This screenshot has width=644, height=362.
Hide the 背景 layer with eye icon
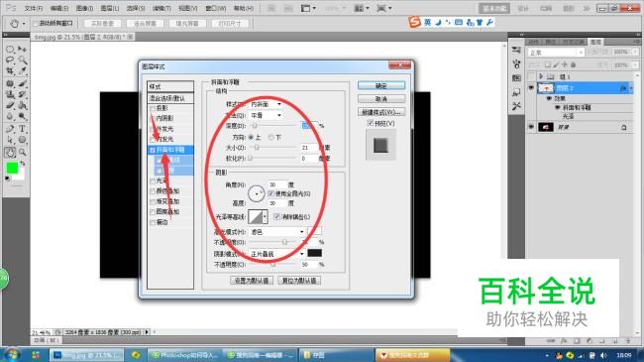[x=531, y=128]
